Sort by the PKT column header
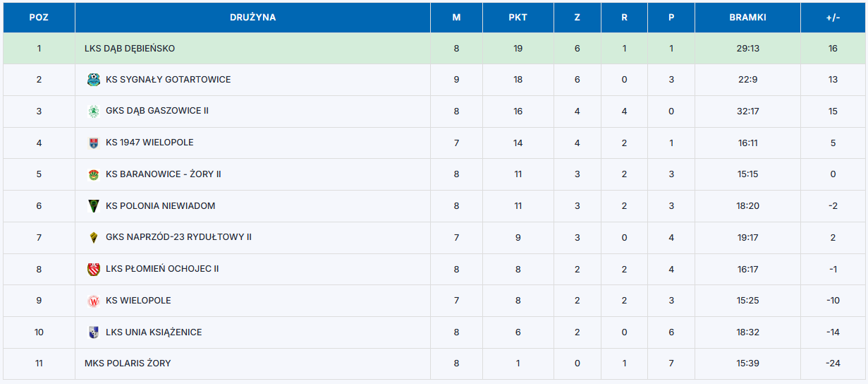Viewport: 868px width, 384px height. pos(518,18)
